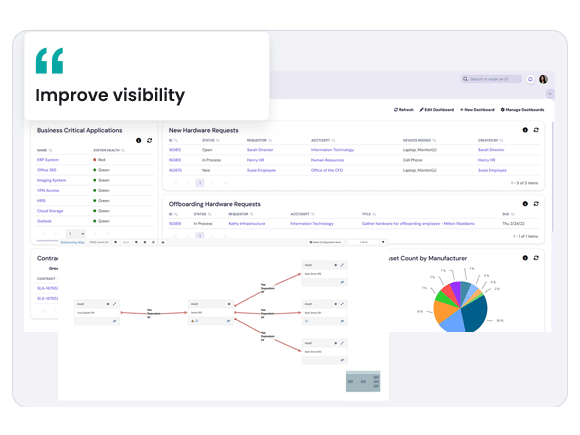Refresh the Offboarding Hardware Requests widget
The width and height of the screenshot is (580, 435).
pos(536,203)
